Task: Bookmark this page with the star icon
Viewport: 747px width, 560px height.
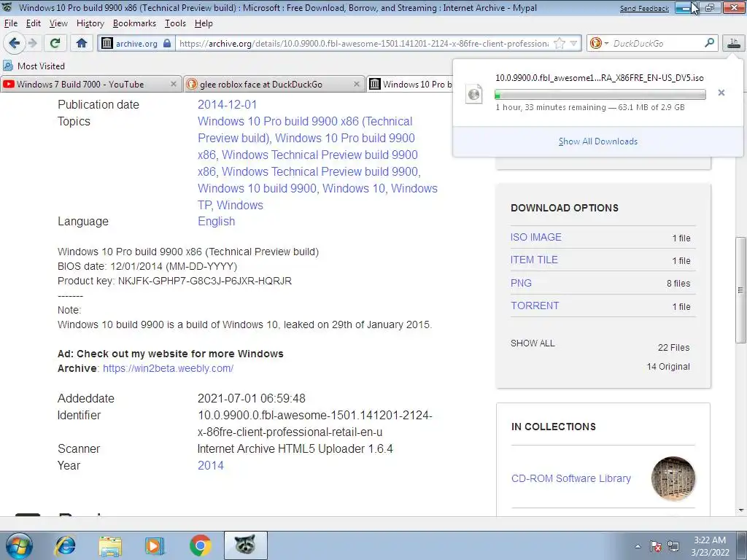Action: click(x=560, y=43)
